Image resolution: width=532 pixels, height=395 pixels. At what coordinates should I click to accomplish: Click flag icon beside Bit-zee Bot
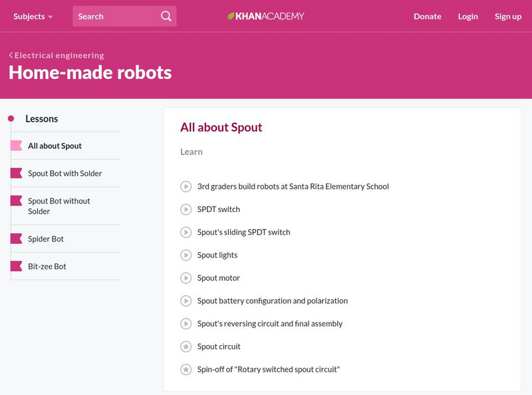(x=16, y=267)
